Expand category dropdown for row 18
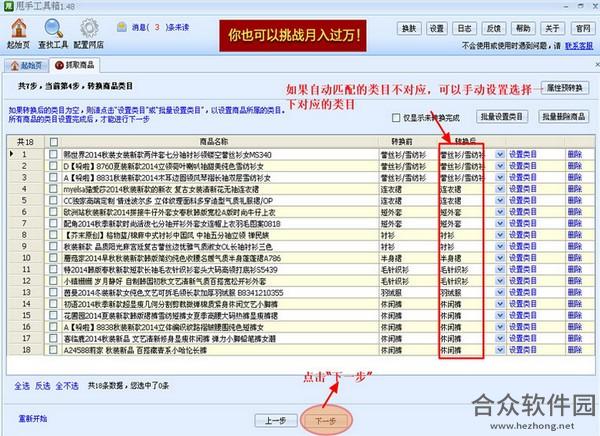This screenshot has height=436, width=600. point(499,350)
